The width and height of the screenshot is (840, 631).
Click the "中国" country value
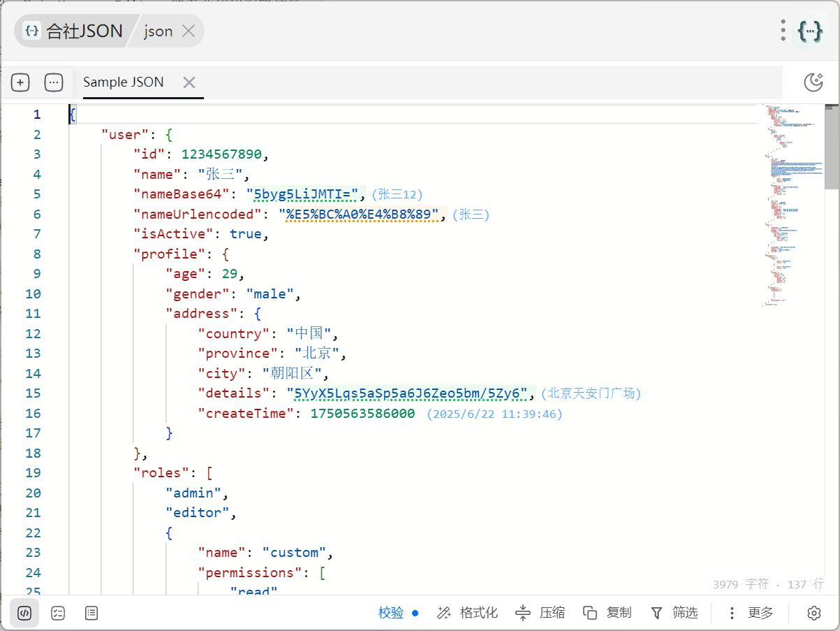point(310,333)
